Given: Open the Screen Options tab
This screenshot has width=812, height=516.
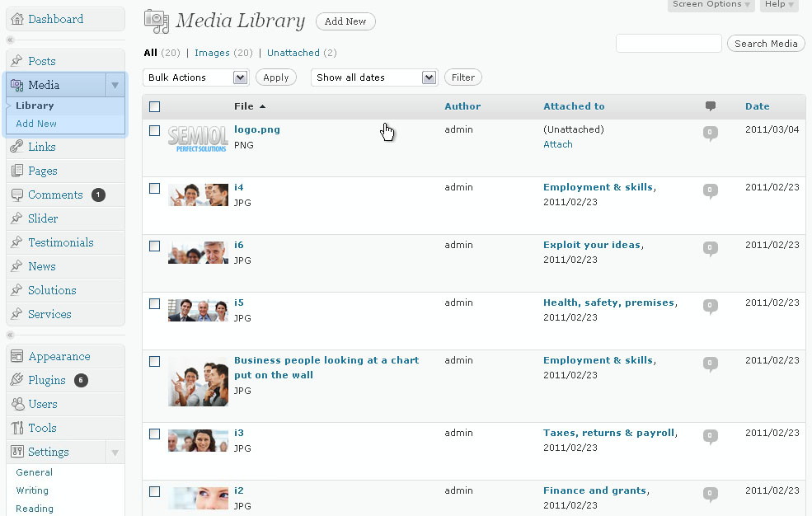Looking at the screenshot, I should tap(711, 5).
